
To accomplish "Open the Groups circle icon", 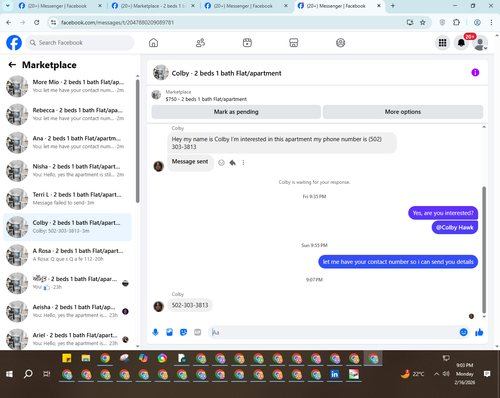I will (340, 43).
